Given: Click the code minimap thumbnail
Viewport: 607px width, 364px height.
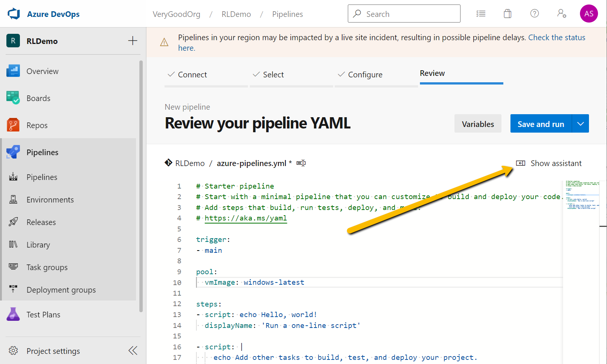Looking at the screenshot, I should click(583, 195).
